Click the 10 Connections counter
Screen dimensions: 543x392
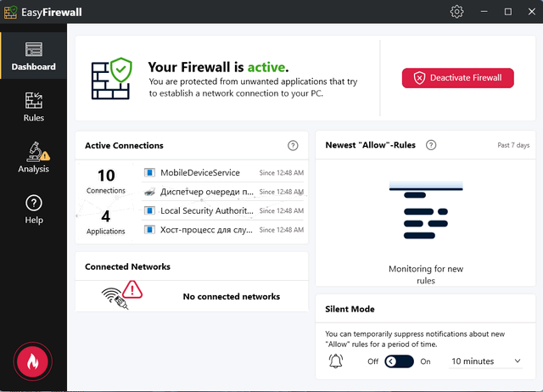tap(106, 180)
